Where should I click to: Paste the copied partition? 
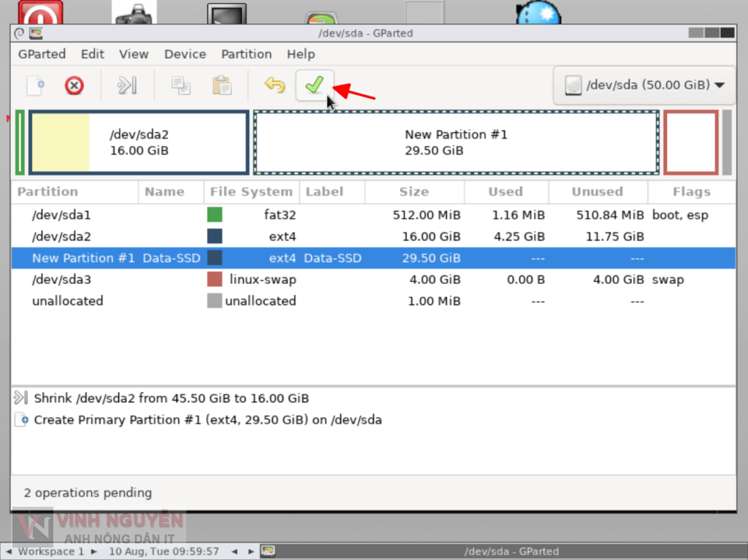(x=221, y=85)
